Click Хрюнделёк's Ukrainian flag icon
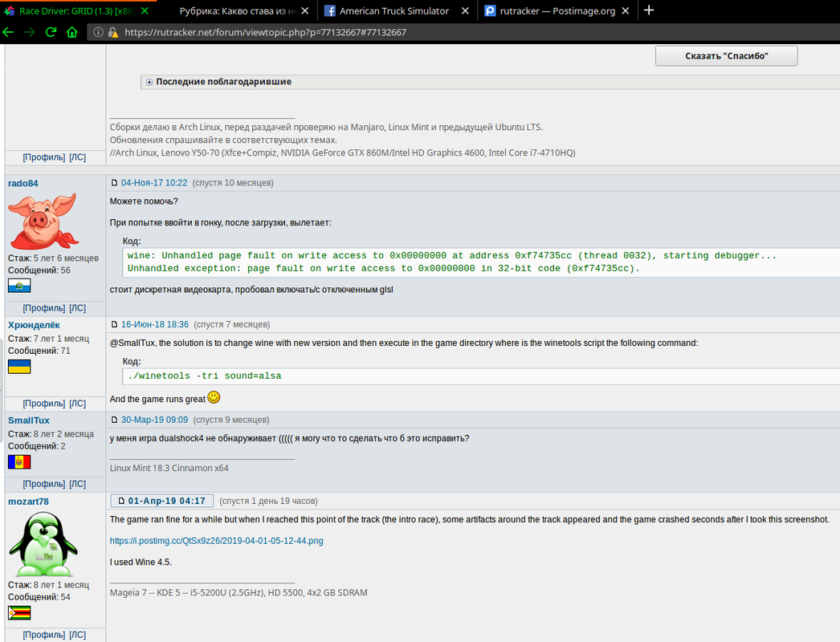Viewport: 840px width, 642px height. pos(19,366)
